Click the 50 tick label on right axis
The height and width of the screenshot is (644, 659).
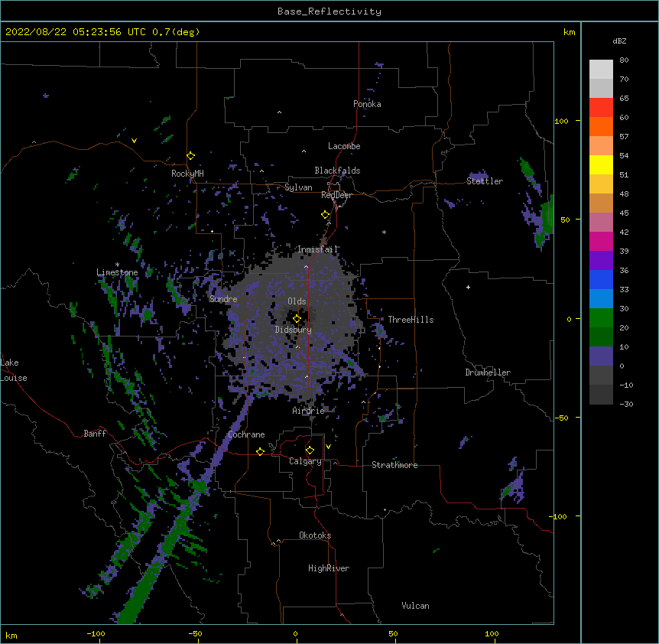click(565, 220)
